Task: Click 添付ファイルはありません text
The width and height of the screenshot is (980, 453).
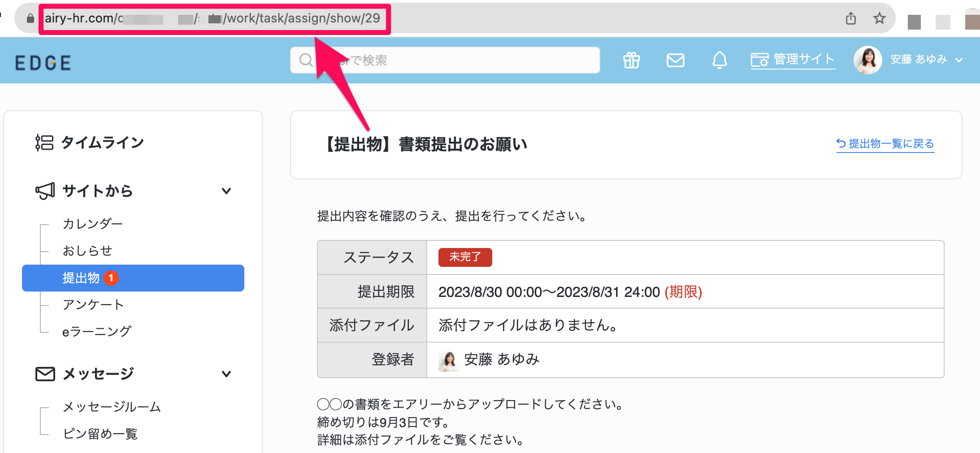Action: coord(528,325)
